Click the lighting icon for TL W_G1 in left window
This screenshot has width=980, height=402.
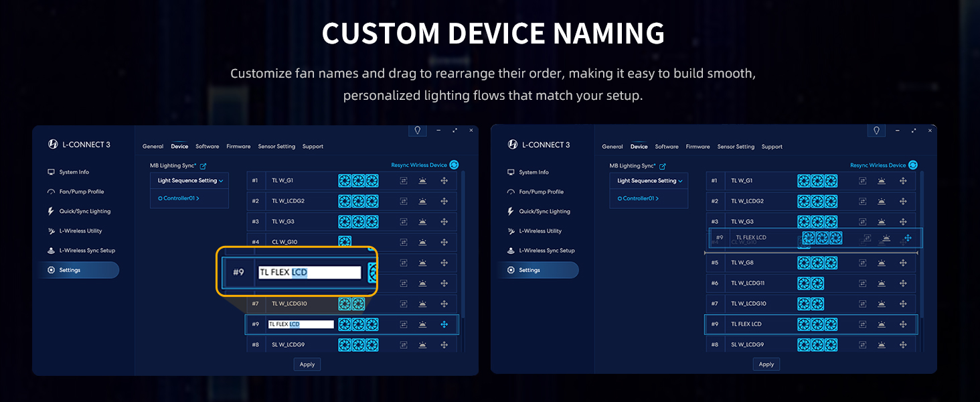click(423, 181)
